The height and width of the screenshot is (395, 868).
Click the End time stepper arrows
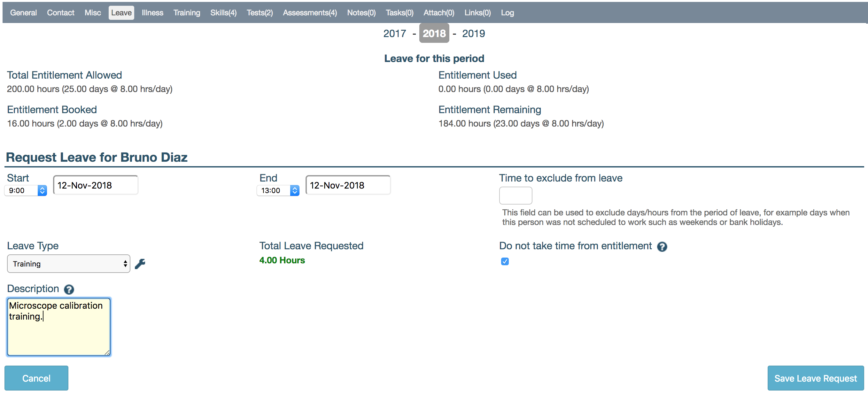point(295,190)
